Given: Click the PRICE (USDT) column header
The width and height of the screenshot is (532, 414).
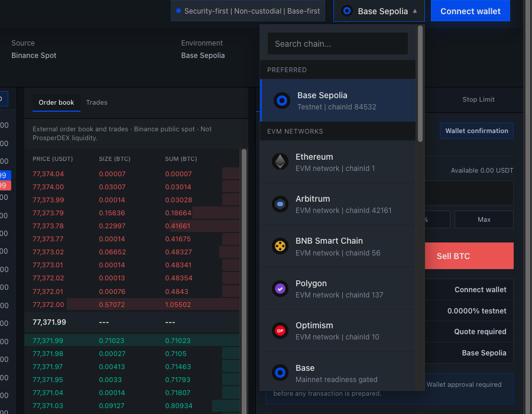Looking at the screenshot, I should tap(53, 159).
